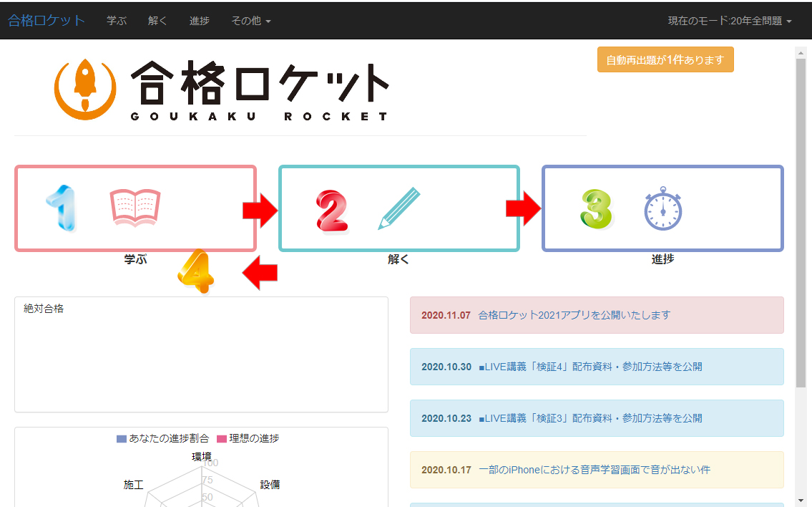The width and height of the screenshot is (812, 507).
Task: Click the 2020.11.07 date text
Action: click(446, 315)
